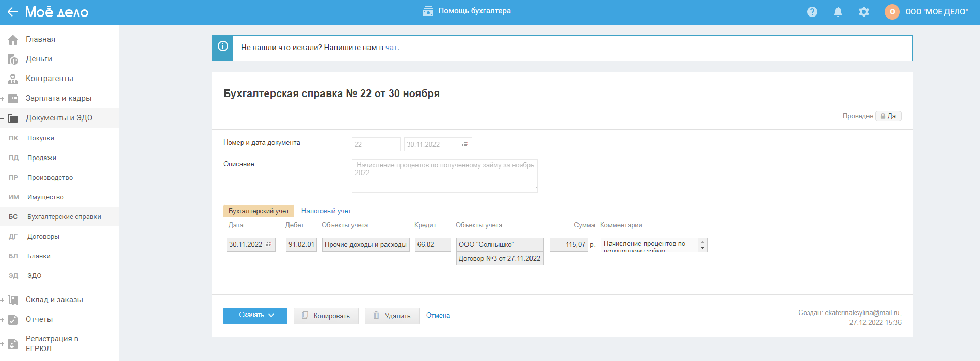Toggle the Проведен Да lock switch
Screen dimensions: 980x361
coord(888,116)
